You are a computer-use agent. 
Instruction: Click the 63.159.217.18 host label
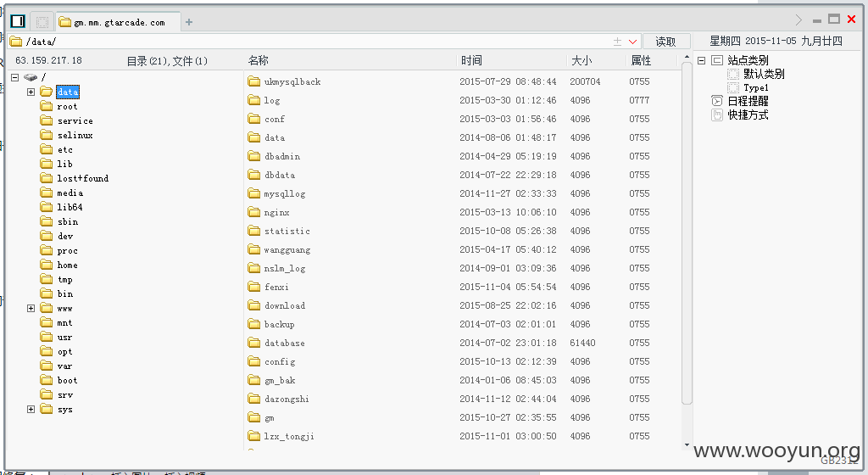pos(48,60)
